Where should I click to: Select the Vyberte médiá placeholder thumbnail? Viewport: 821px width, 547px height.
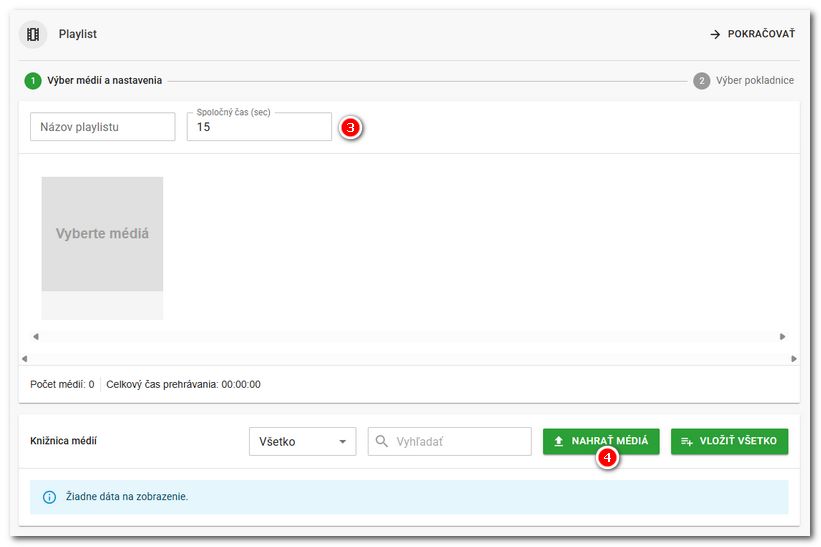(x=102, y=234)
